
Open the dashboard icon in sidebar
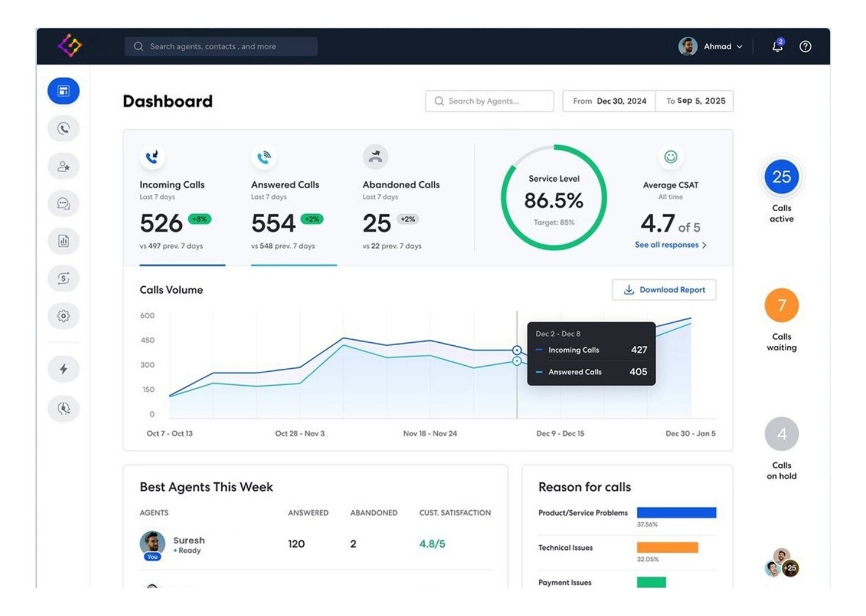pyautogui.click(x=63, y=91)
